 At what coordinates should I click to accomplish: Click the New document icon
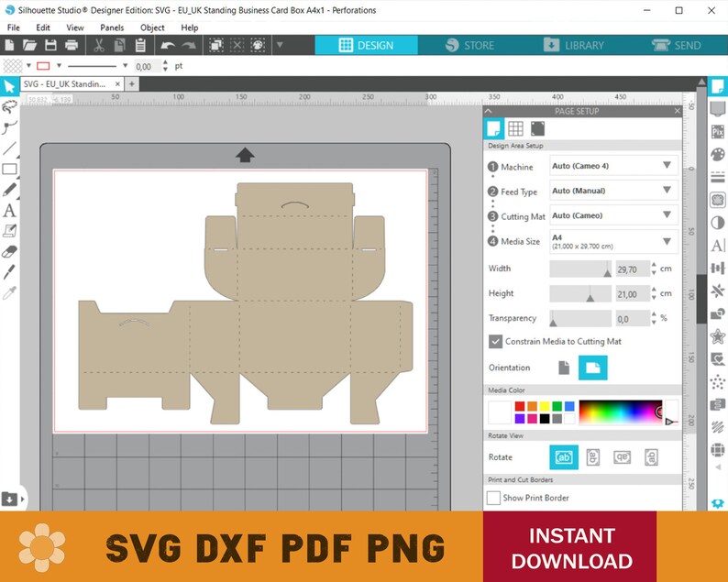9,45
